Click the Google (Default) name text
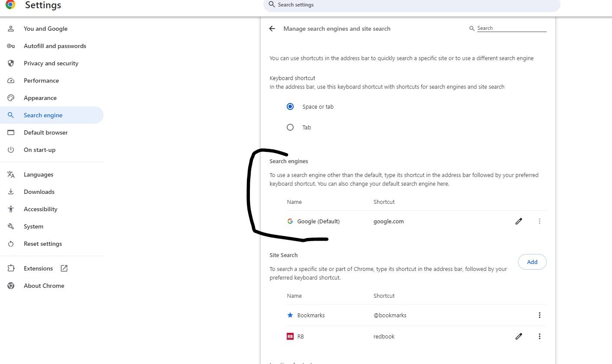This screenshot has height=364, width=612. coord(318,221)
